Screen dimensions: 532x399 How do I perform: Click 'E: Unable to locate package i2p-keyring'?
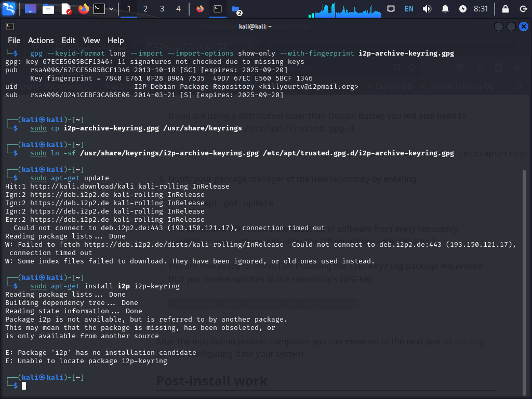pos(86,361)
